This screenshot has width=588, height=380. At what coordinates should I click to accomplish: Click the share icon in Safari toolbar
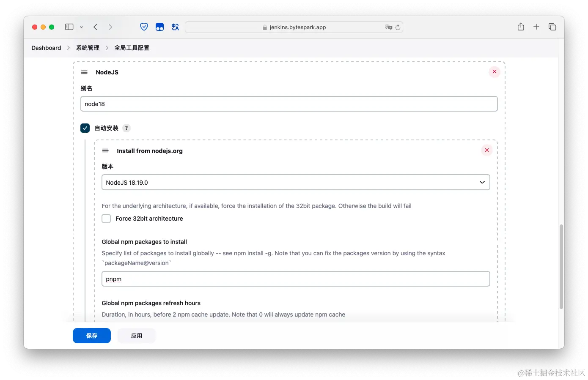coord(520,27)
